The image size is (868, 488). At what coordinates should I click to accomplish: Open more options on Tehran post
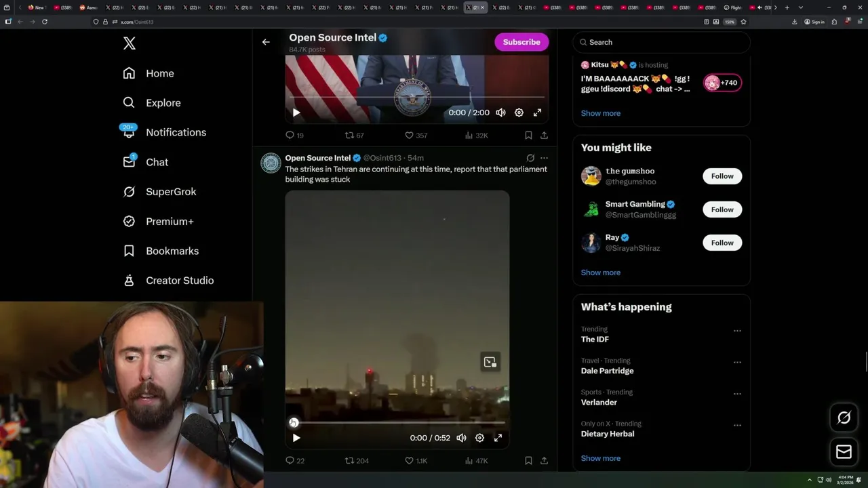[x=544, y=158]
